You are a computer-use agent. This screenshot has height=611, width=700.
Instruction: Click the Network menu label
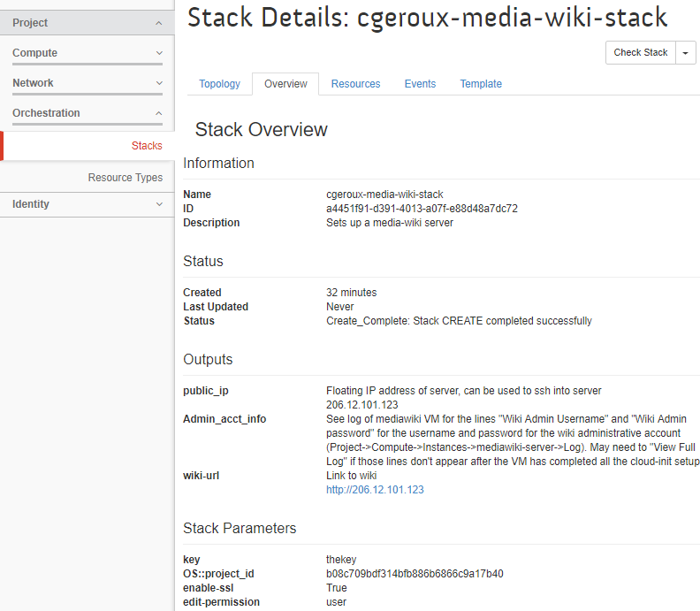33,83
